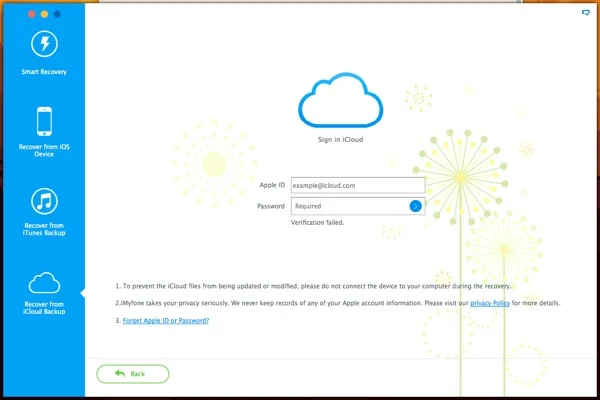Click the Apple ID field label

coord(272,185)
